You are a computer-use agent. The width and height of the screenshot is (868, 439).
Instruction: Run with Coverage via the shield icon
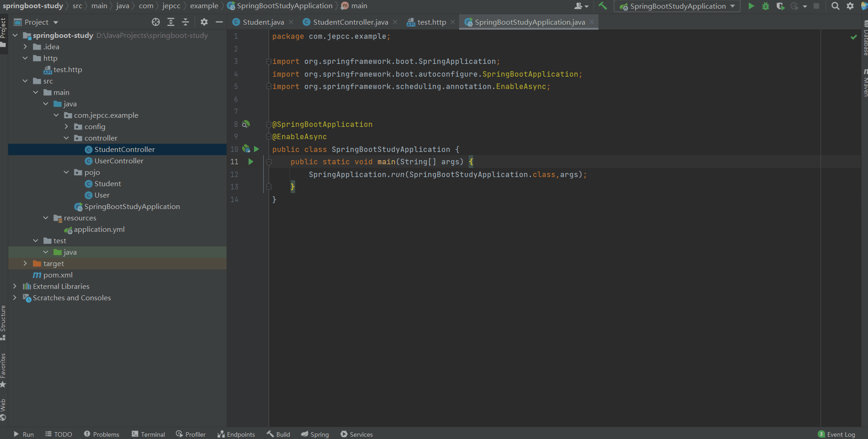click(780, 6)
